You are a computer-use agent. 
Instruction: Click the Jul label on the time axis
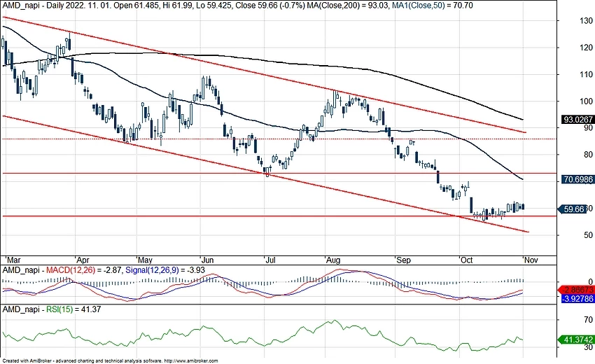271,260
